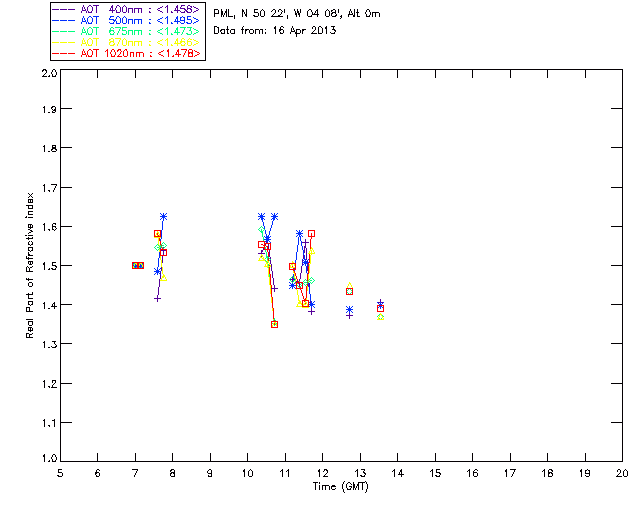Viewport: 640px width, 512px height.
Task: Select the AOT 500nm legend entry
Action: tap(126, 20)
